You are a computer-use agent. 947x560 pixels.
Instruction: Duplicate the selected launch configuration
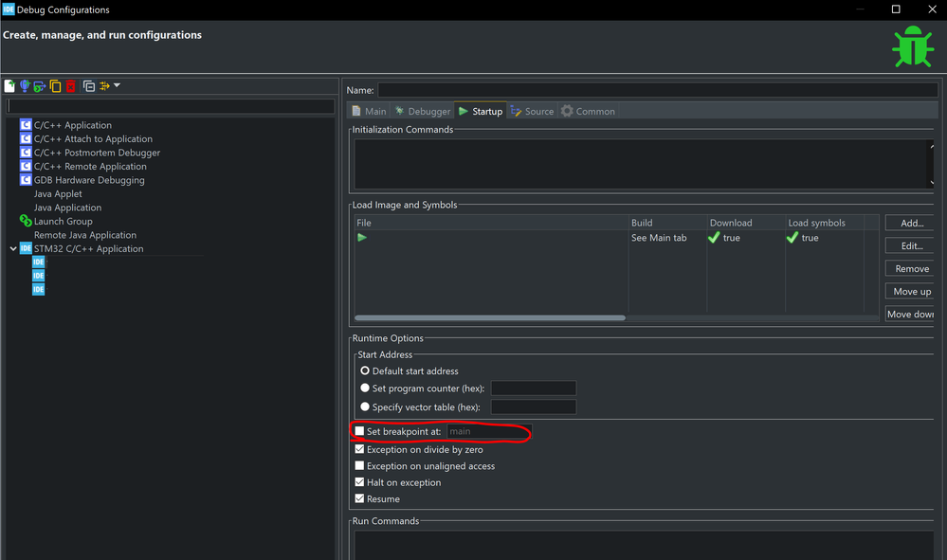tap(56, 86)
